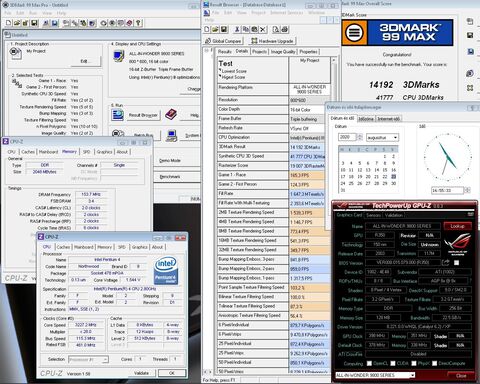This screenshot has height=384, width=480.
Task: Click Delete X icon in Result Browser toolbar
Action: click(263, 29)
